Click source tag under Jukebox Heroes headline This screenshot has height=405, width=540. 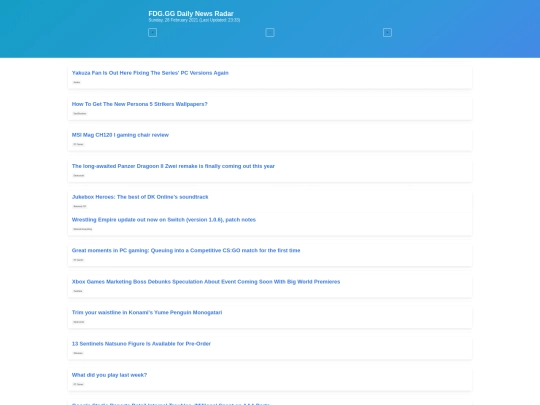[x=80, y=206]
